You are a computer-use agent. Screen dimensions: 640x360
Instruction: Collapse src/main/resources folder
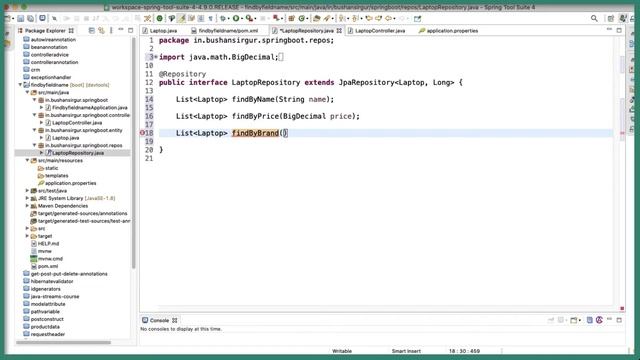[27, 160]
